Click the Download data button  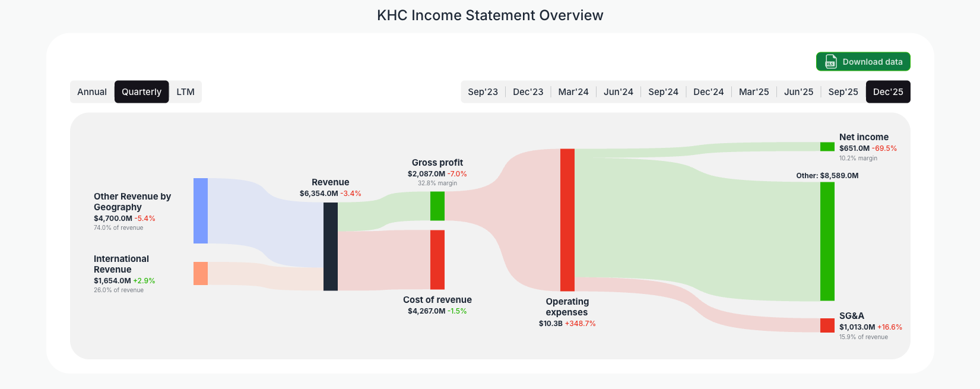[863, 61]
